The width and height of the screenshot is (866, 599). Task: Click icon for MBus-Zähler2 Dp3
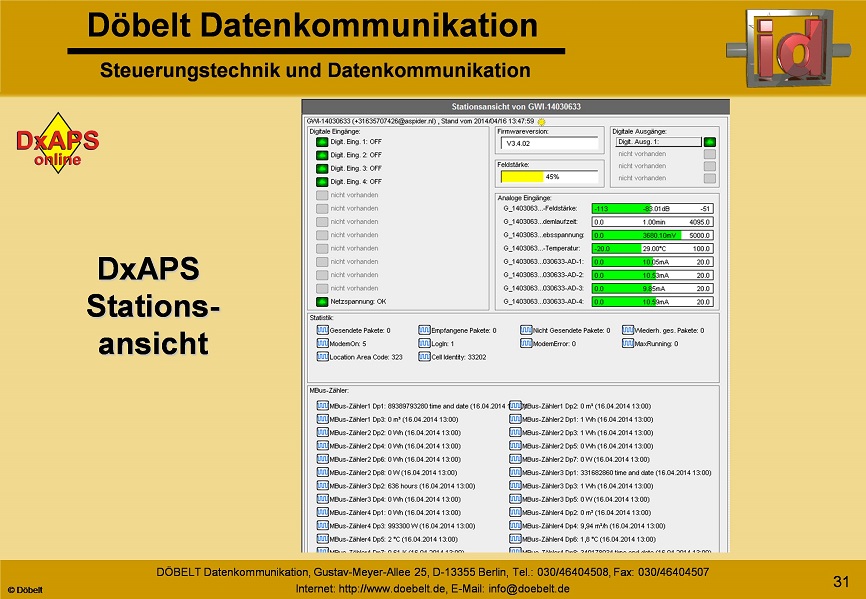click(515, 432)
